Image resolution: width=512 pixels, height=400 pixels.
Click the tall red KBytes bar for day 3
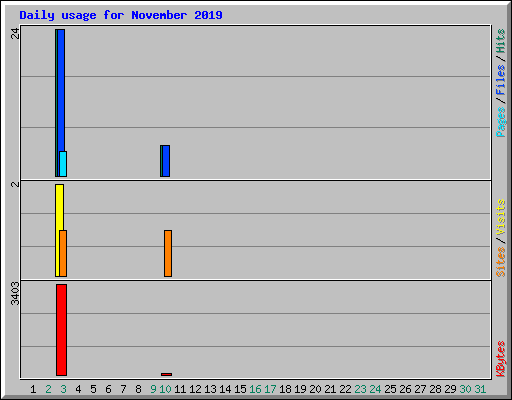point(62,330)
